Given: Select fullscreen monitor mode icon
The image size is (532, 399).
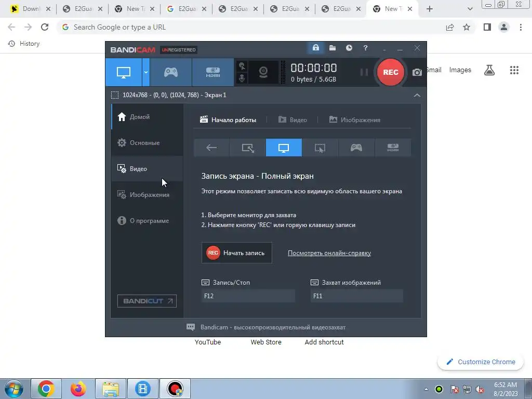Looking at the screenshot, I should click(284, 148).
